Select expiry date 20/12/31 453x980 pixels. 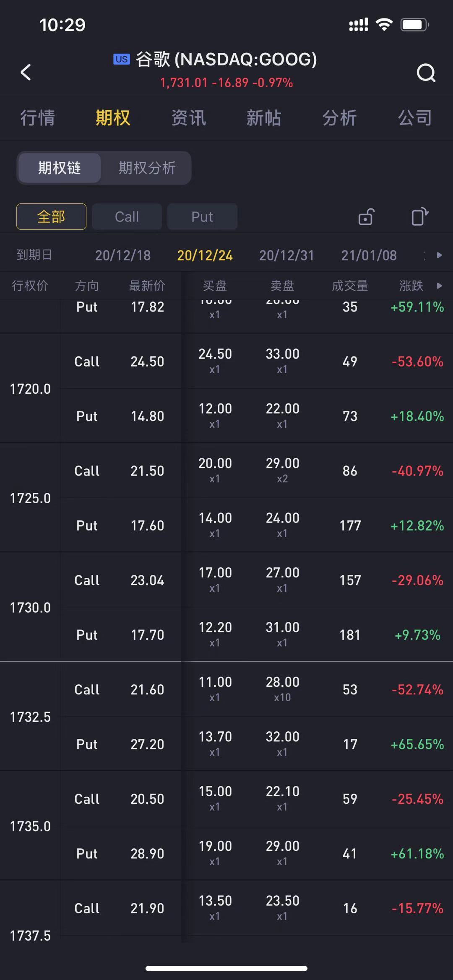[x=286, y=255]
